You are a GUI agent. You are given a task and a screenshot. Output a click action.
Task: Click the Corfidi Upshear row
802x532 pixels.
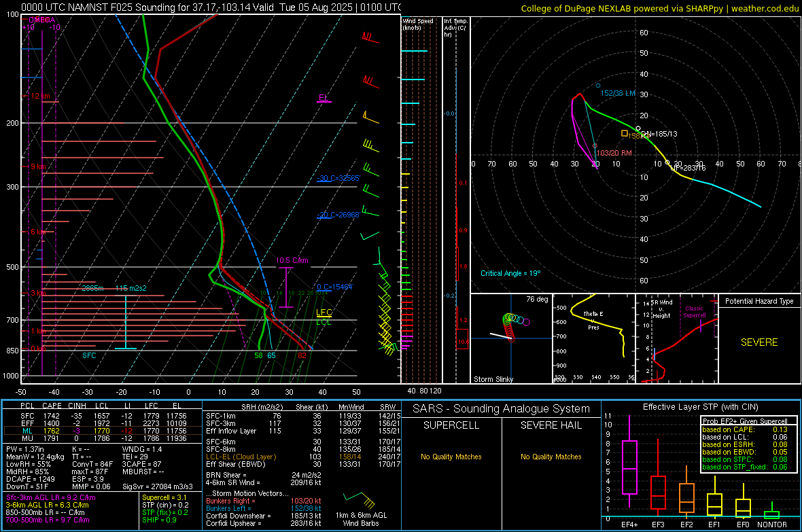point(264,523)
